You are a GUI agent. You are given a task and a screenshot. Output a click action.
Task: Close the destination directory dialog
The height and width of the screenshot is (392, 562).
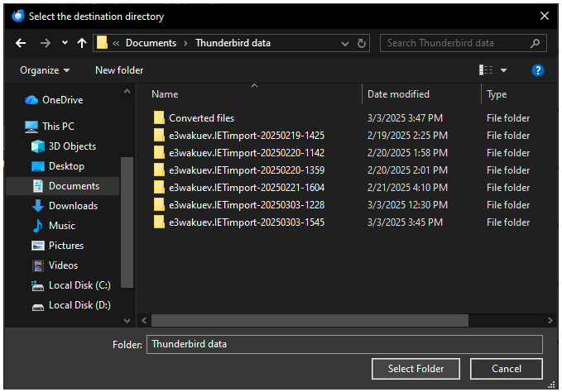pyautogui.click(x=545, y=16)
